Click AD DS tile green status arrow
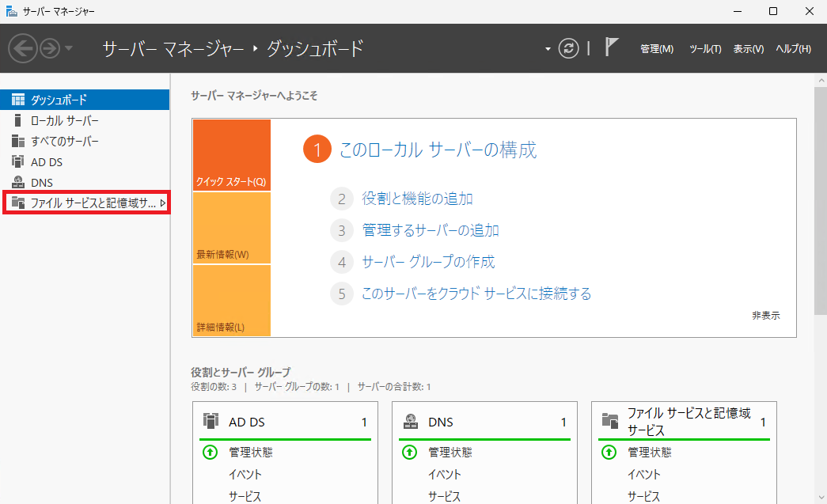827x504 pixels. (x=210, y=453)
